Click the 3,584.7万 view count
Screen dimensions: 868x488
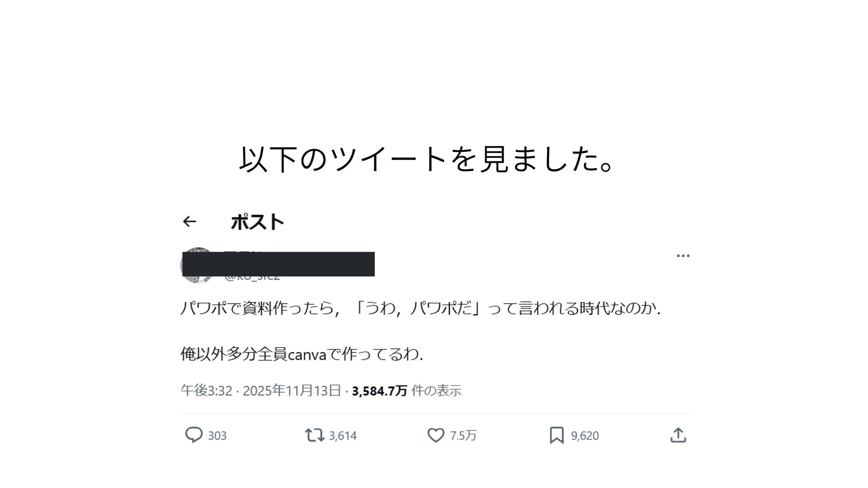pos(379,391)
